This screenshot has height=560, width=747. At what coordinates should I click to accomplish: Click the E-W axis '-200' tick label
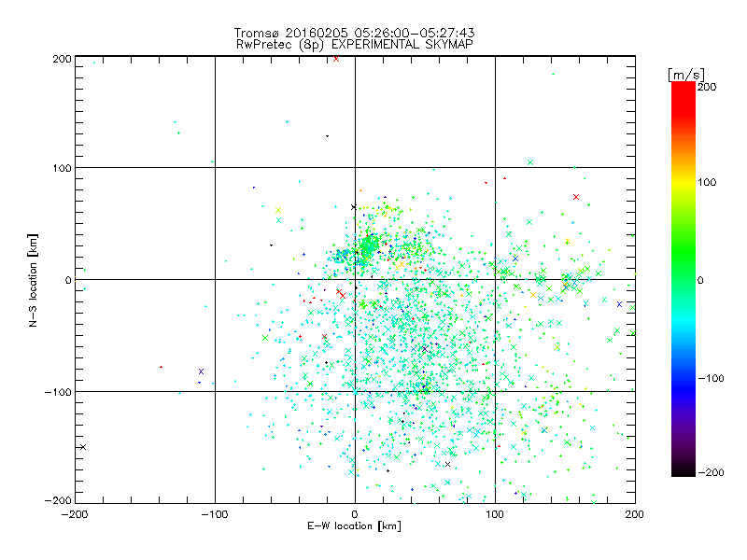tap(75, 514)
